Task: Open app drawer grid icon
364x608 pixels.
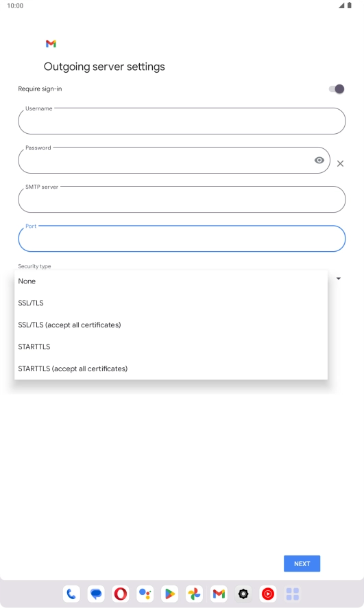Action: click(x=292, y=594)
